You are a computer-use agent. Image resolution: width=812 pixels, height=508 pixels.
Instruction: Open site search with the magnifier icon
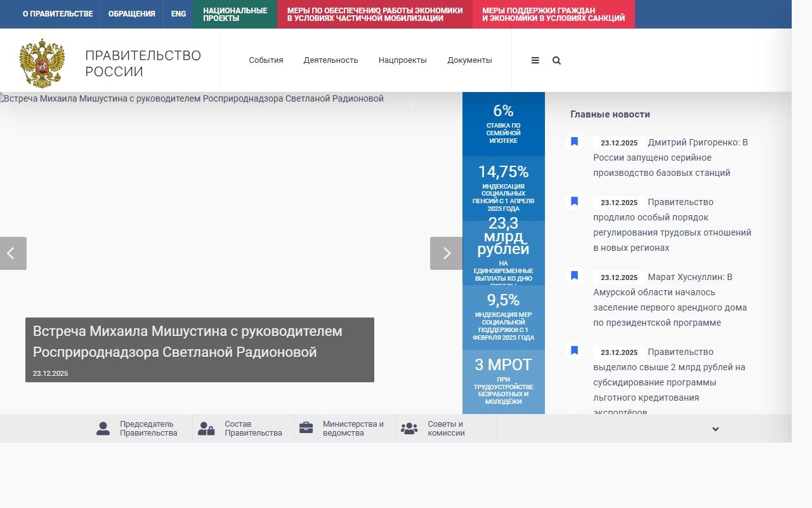556,60
